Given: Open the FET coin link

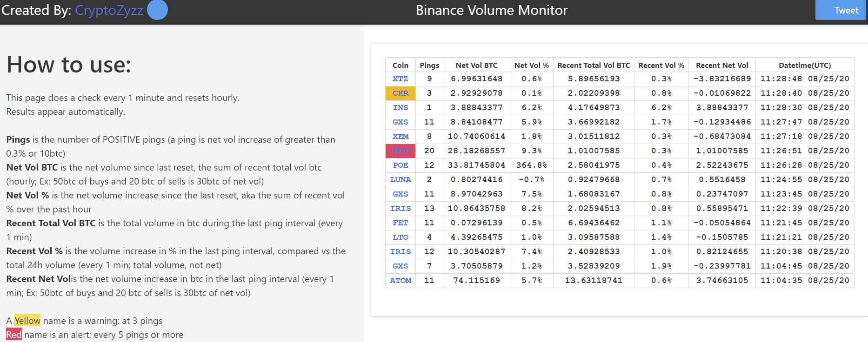Looking at the screenshot, I should click(x=400, y=223).
